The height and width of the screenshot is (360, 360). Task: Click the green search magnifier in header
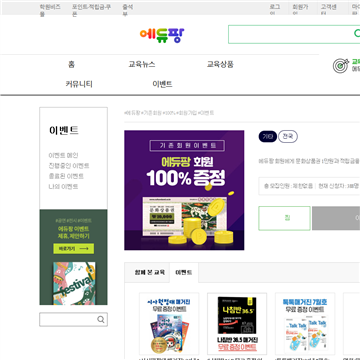point(357,33)
